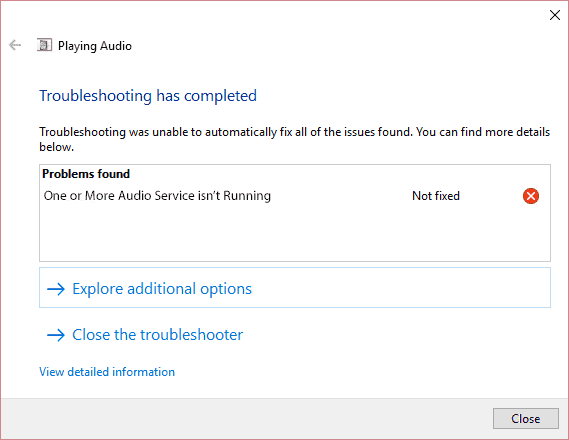The image size is (569, 440).
Task: Close the dialog with the top-right X
Action: (x=554, y=15)
